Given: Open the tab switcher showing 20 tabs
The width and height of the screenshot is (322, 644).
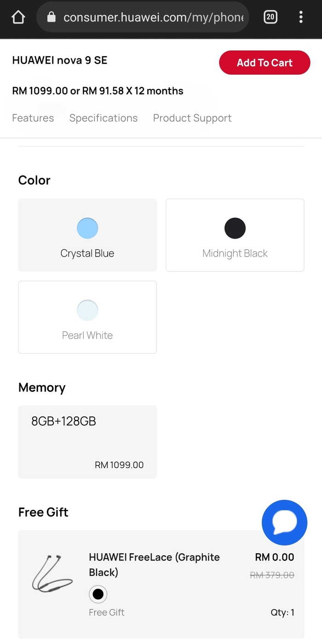Looking at the screenshot, I should (270, 18).
